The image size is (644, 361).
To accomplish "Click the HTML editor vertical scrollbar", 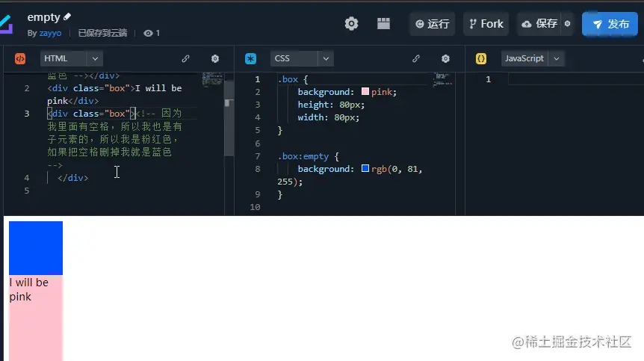I will coord(229,118).
